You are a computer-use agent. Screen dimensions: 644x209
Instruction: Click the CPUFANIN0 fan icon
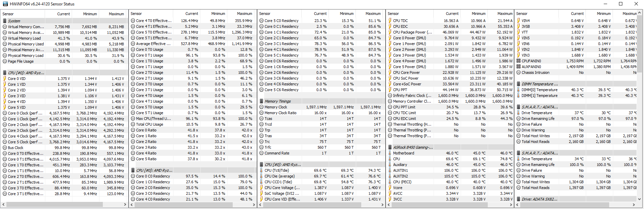click(519, 61)
